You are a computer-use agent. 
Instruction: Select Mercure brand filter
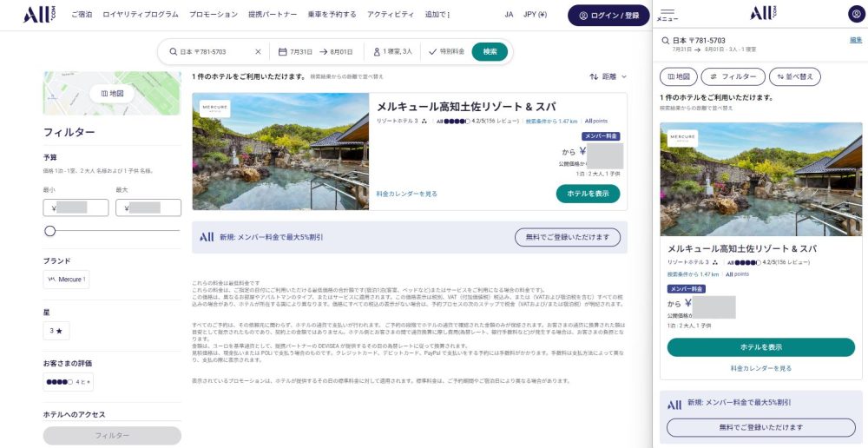(67, 279)
